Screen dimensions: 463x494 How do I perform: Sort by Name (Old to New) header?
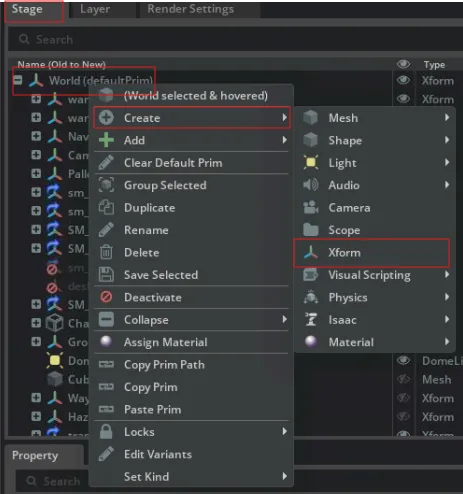(62, 64)
